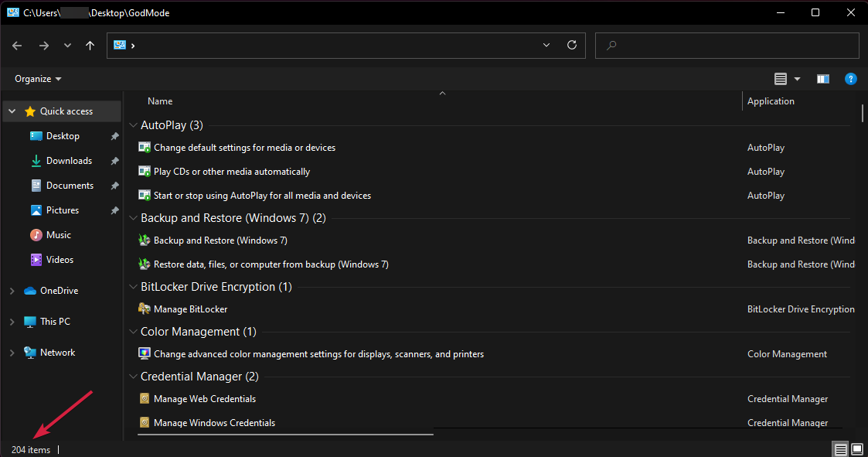Click the Manage Web Credentials vault icon
868x457 pixels.
click(x=145, y=399)
